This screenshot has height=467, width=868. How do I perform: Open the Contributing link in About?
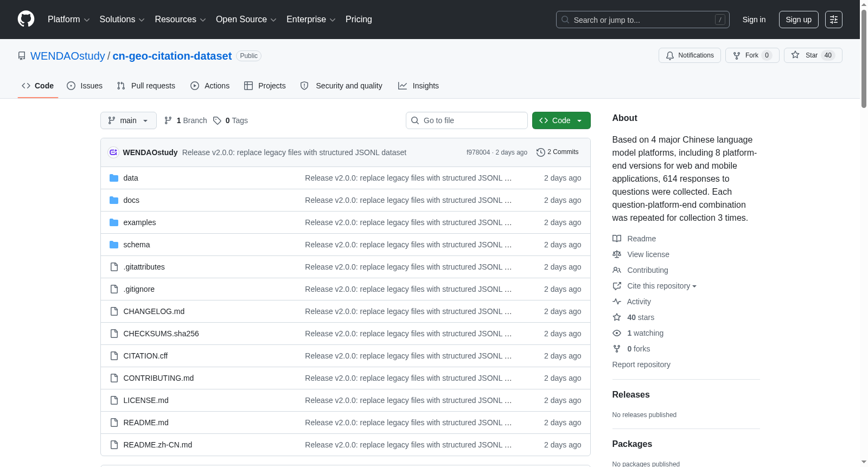(x=648, y=270)
